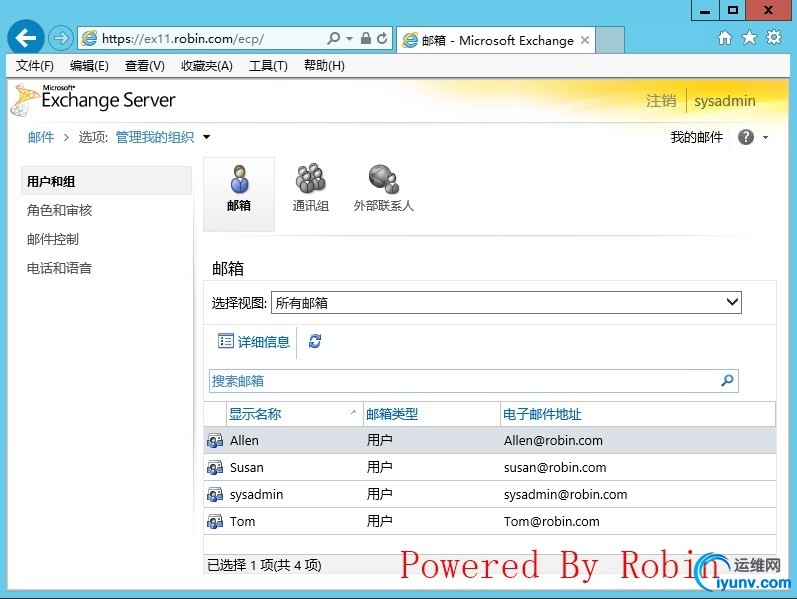This screenshot has height=599, width=797.
Task: Click the browser Forward arrow button
Action: (x=61, y=38)
